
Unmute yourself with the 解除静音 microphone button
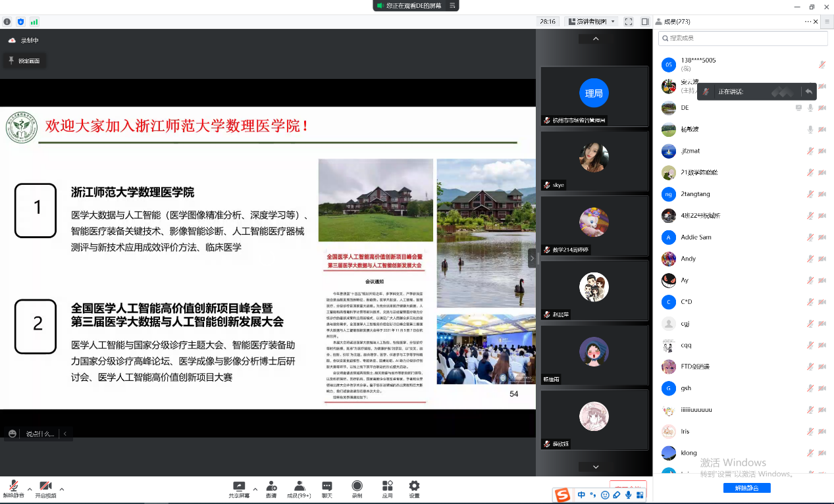(x=13, y=488)
